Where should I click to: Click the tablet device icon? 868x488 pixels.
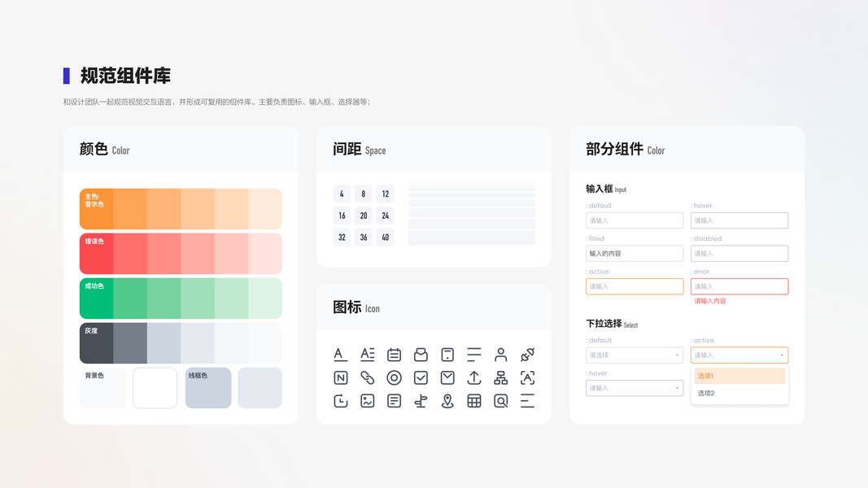coord(447,354)
